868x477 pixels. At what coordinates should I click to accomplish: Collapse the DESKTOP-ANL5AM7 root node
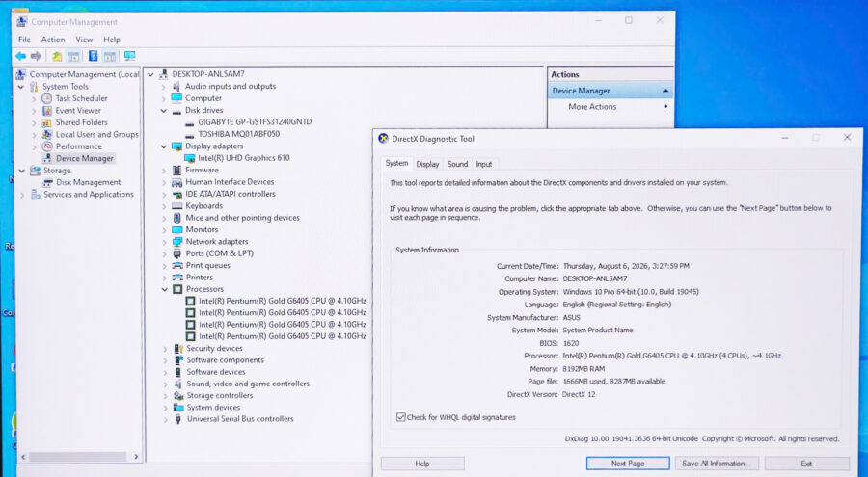150,74
